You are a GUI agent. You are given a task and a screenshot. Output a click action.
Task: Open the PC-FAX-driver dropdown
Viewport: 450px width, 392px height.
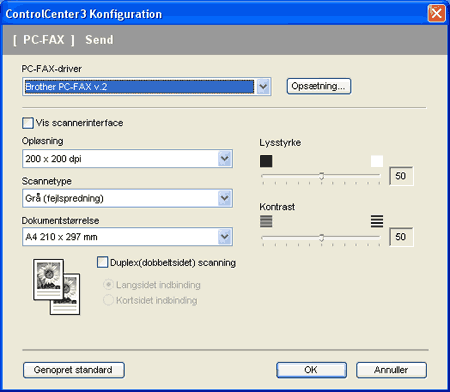tap(263, 87)
